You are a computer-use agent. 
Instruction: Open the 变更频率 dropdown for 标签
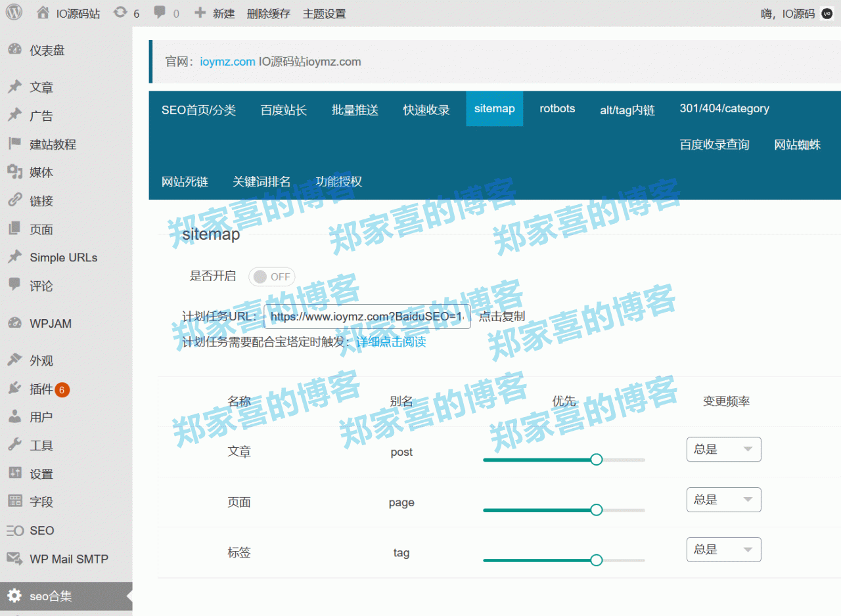click(x=723, y=550)
